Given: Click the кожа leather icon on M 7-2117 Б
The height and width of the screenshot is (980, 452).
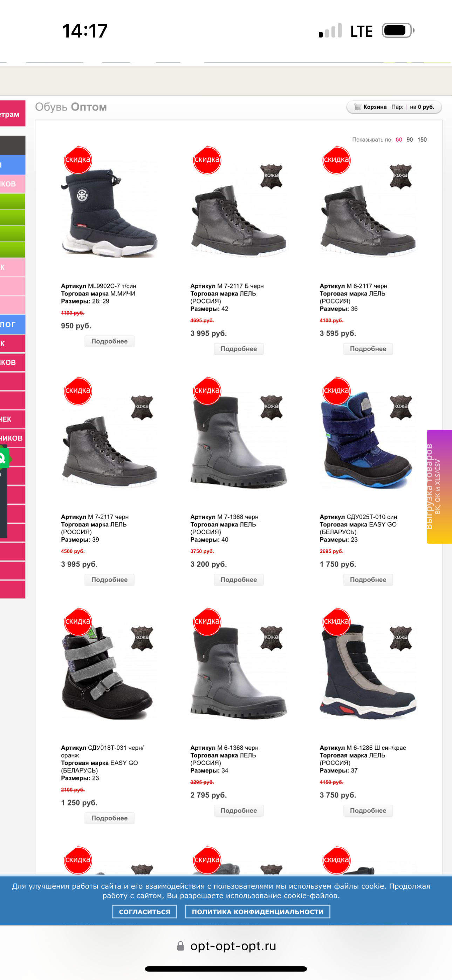Looking at the screenshot, I should (271, 176).
